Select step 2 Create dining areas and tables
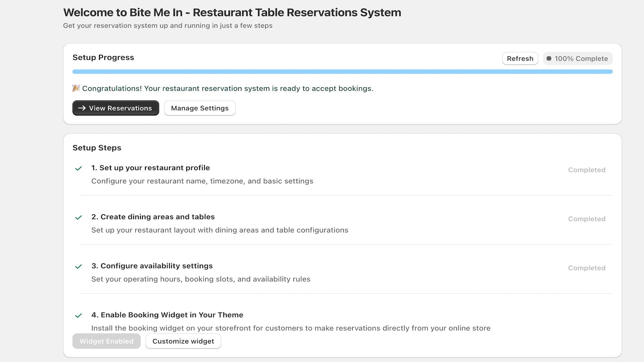This screenshot has height=362, width=644. (153, 217)
